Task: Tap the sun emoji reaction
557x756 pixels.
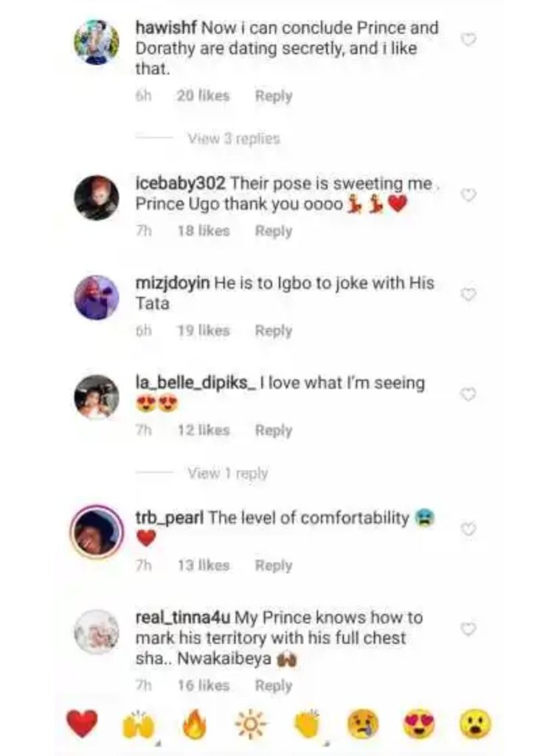Action: (252, 724)
